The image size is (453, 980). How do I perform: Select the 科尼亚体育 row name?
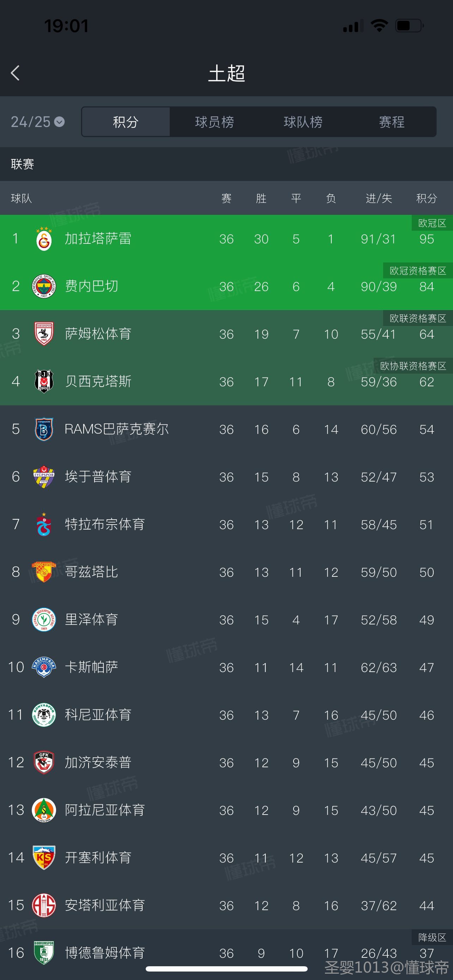coord(98,715)
